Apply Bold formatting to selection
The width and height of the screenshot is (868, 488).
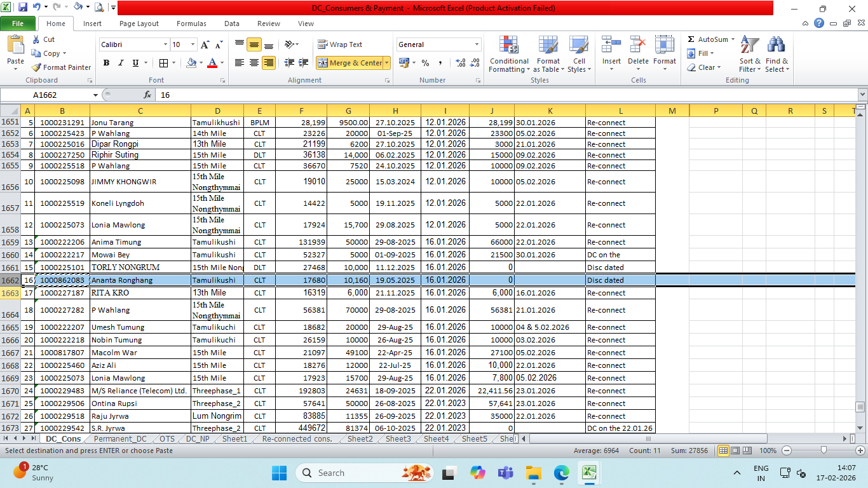[106, 63]
